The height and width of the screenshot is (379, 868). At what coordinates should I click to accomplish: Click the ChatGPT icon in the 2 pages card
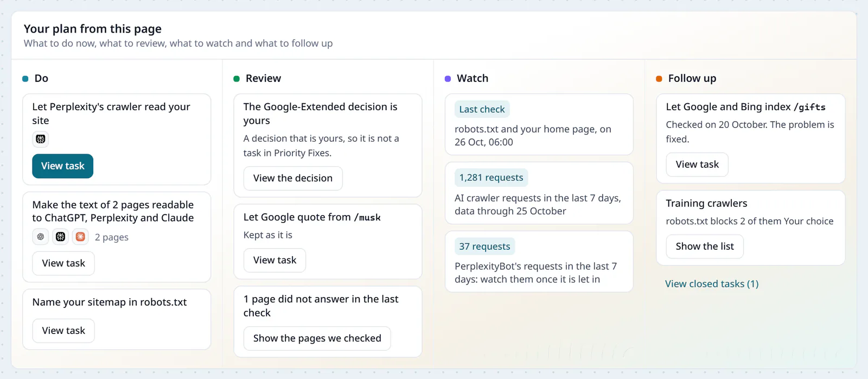(41, 237)
